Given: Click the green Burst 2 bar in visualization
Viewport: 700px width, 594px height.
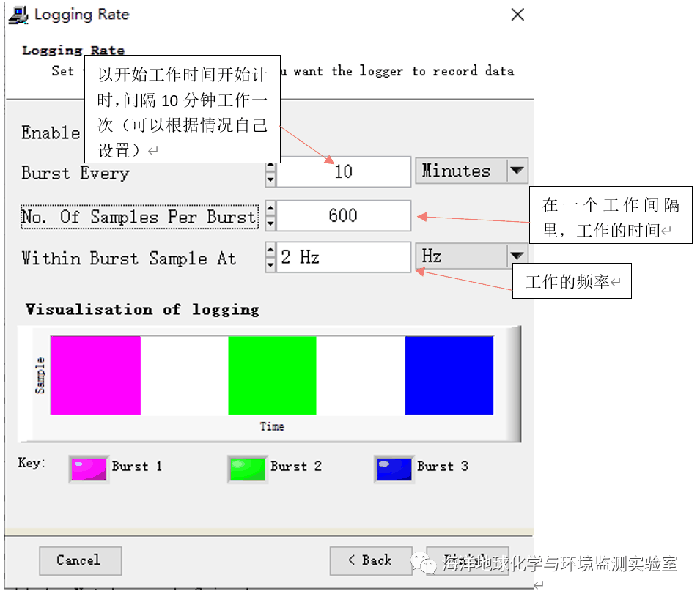Looking at the screenshot, I should pos(272,374).
